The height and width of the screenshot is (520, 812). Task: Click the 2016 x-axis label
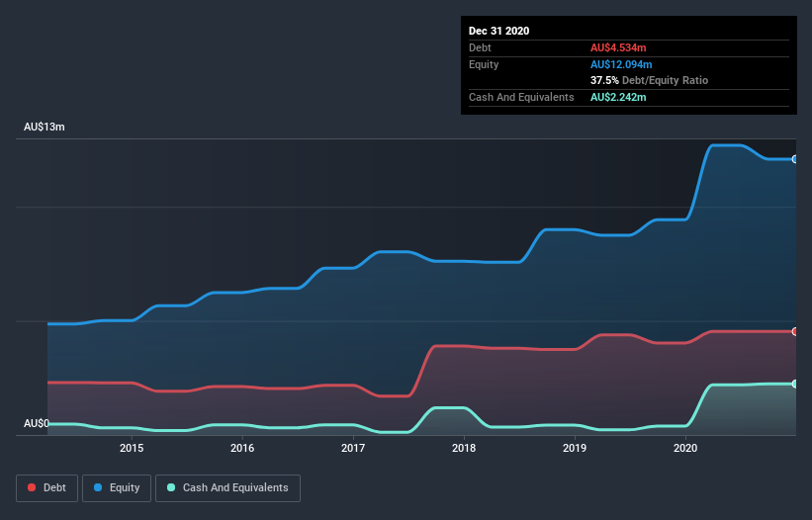pyautogui.click(x=242, y=448)
